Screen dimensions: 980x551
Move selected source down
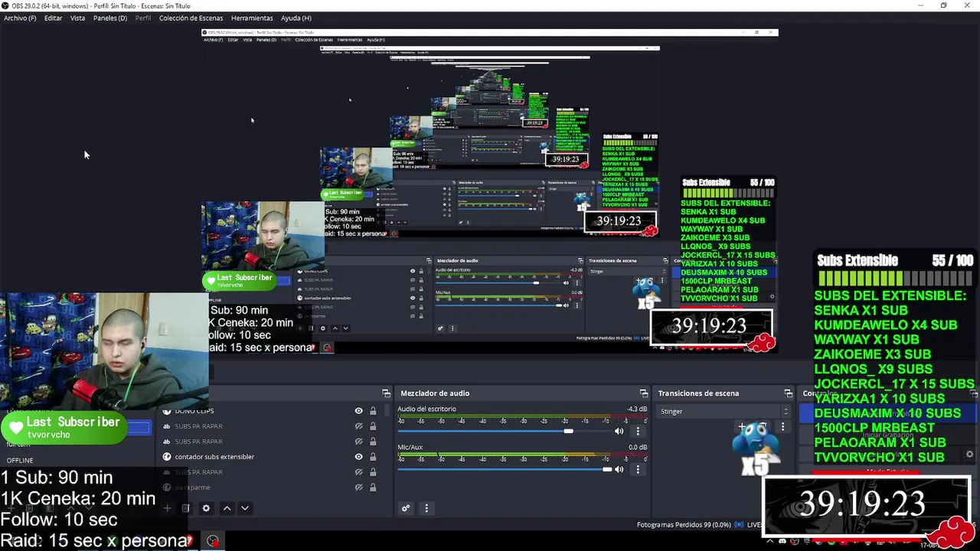click(x=245, y=508)
